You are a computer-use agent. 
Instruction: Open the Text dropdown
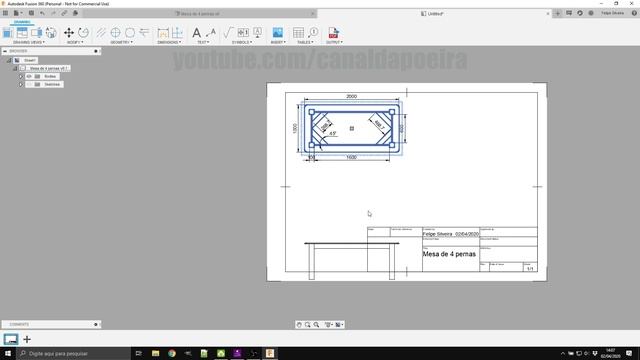coord(203,42)
